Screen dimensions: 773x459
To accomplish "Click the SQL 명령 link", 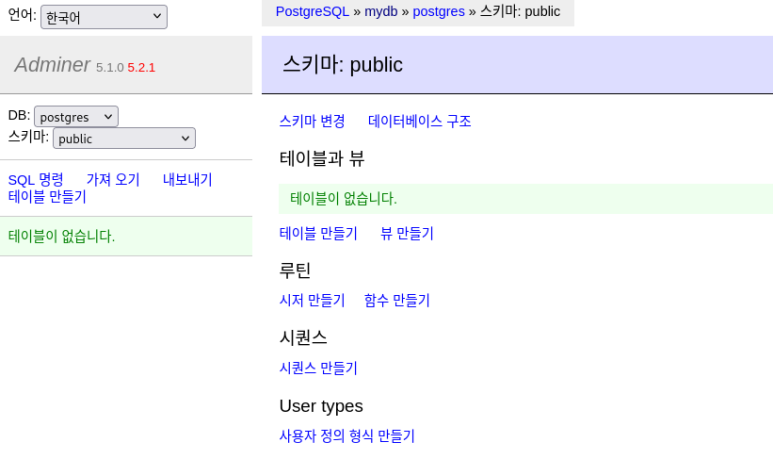I will [x=35, y=179].
